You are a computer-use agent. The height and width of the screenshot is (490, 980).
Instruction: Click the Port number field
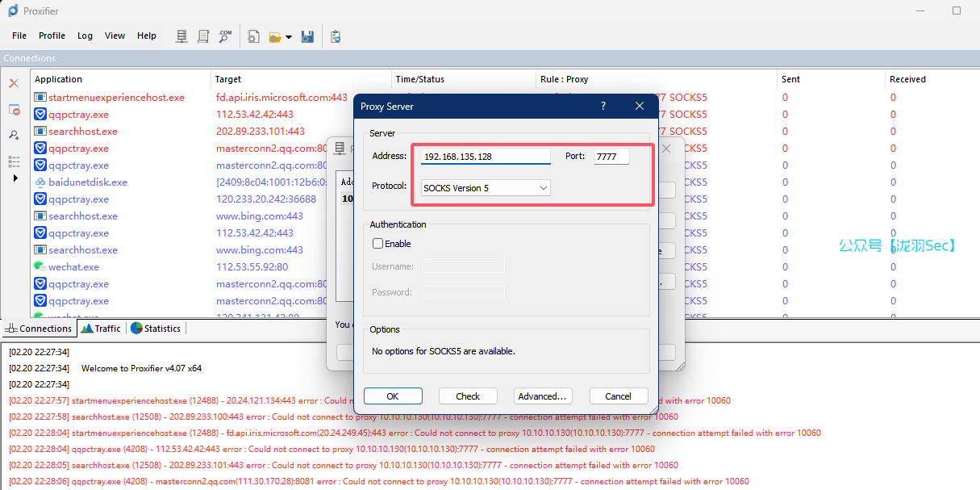click(611, 157)
